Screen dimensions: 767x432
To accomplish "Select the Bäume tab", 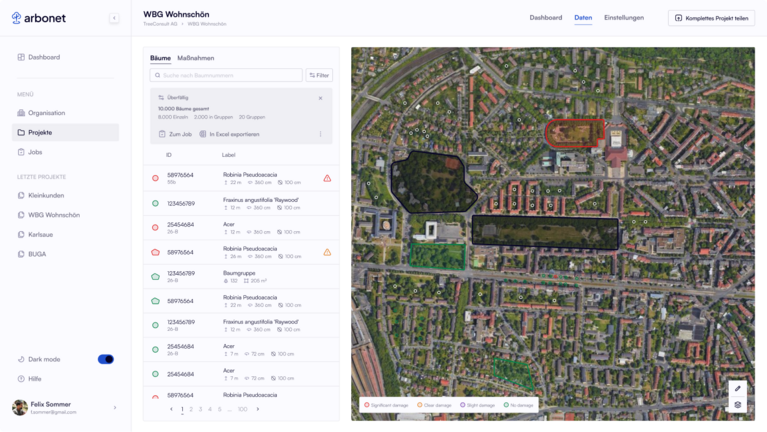I will [x=160, y=58].
